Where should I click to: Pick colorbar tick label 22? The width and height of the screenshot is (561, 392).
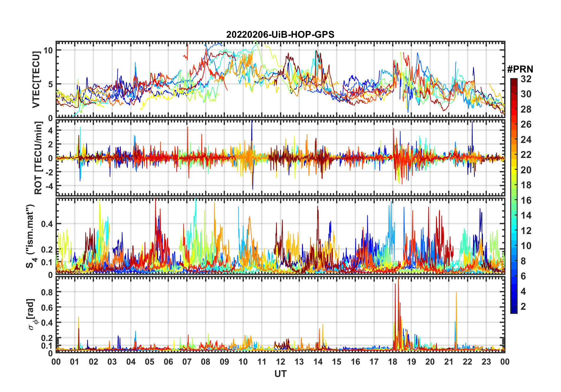point(526,155)
